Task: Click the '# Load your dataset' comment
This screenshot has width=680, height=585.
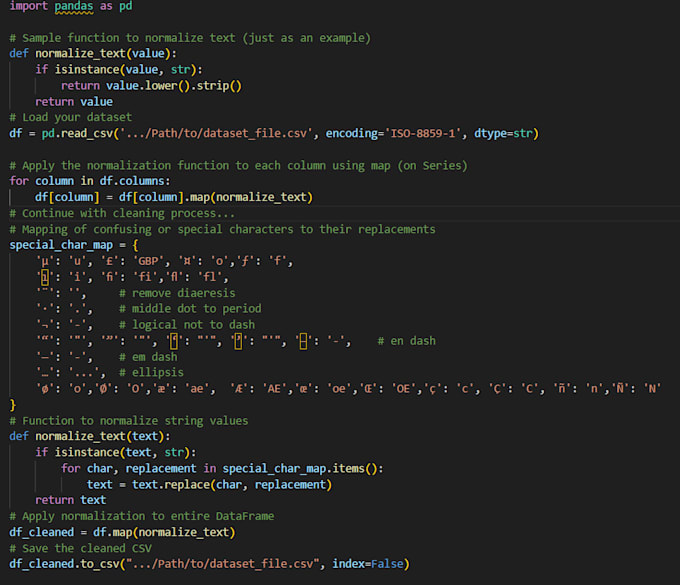Action: tap(71, 117)
